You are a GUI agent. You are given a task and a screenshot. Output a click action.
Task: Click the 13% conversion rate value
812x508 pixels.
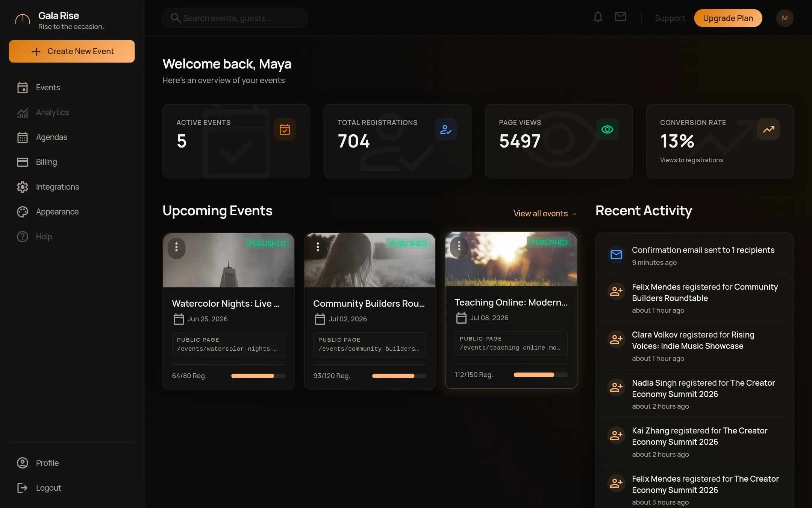coord(677,141)
